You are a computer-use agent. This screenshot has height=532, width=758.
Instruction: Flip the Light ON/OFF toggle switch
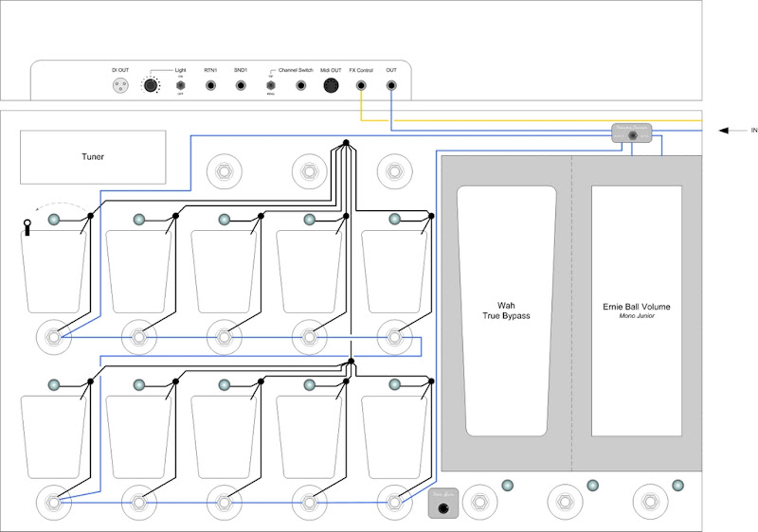point(180,85)
